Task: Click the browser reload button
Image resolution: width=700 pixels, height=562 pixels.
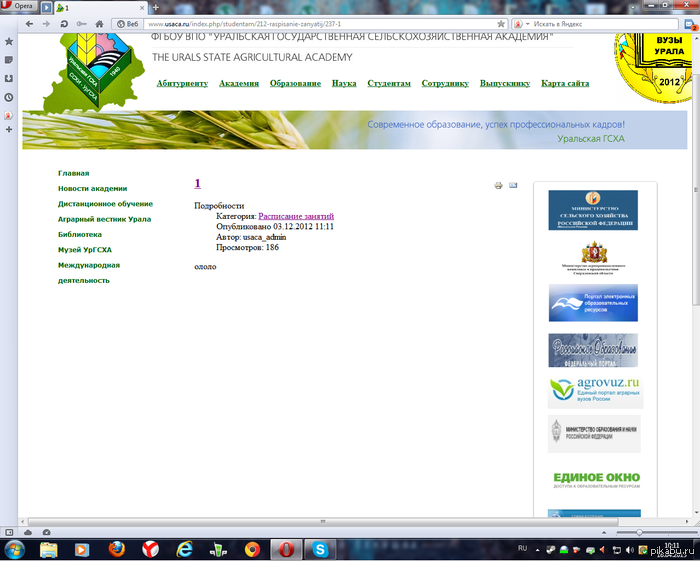Action: click(x=66, y=22)
